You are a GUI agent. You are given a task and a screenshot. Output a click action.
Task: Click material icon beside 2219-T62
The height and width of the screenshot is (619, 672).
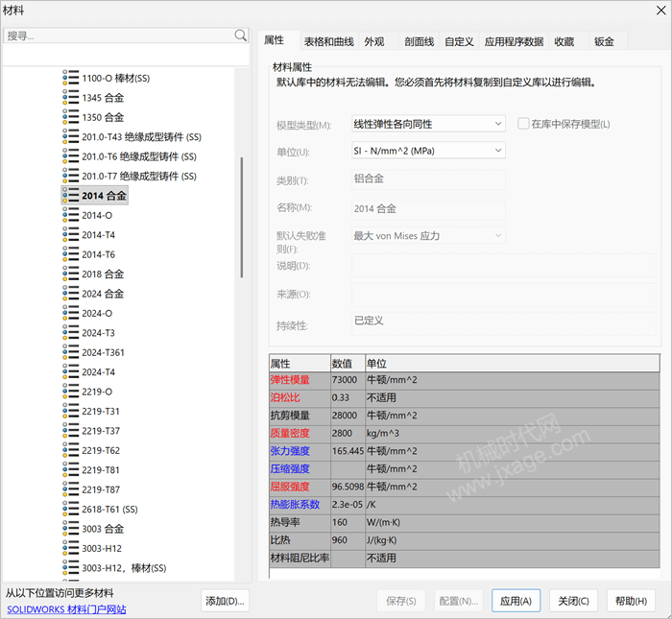pyautogui.click(x=71, y=450)
